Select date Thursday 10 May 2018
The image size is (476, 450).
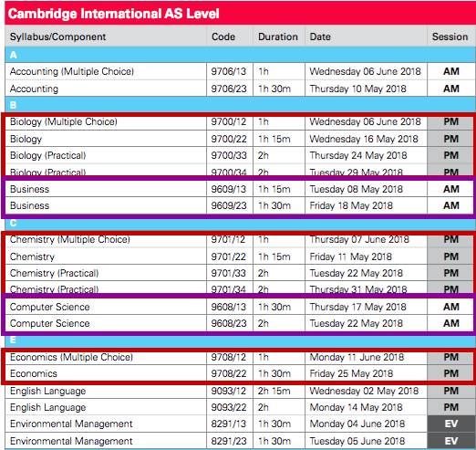click(x=357, y=89)
